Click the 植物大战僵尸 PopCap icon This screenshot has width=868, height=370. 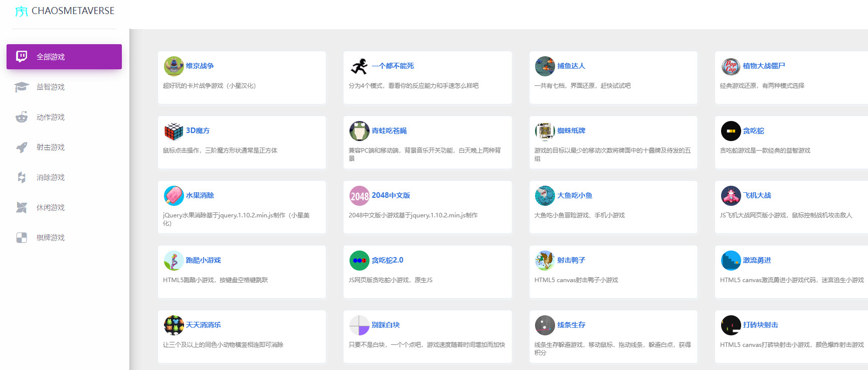point(731,66)
